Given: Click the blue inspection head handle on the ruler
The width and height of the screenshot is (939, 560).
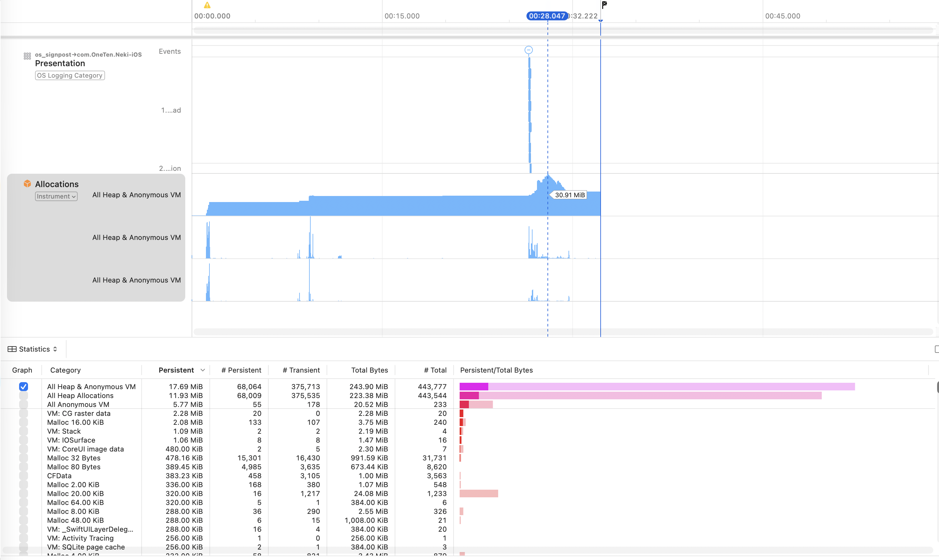Looking at the screenshot, I should coord(600,20).
